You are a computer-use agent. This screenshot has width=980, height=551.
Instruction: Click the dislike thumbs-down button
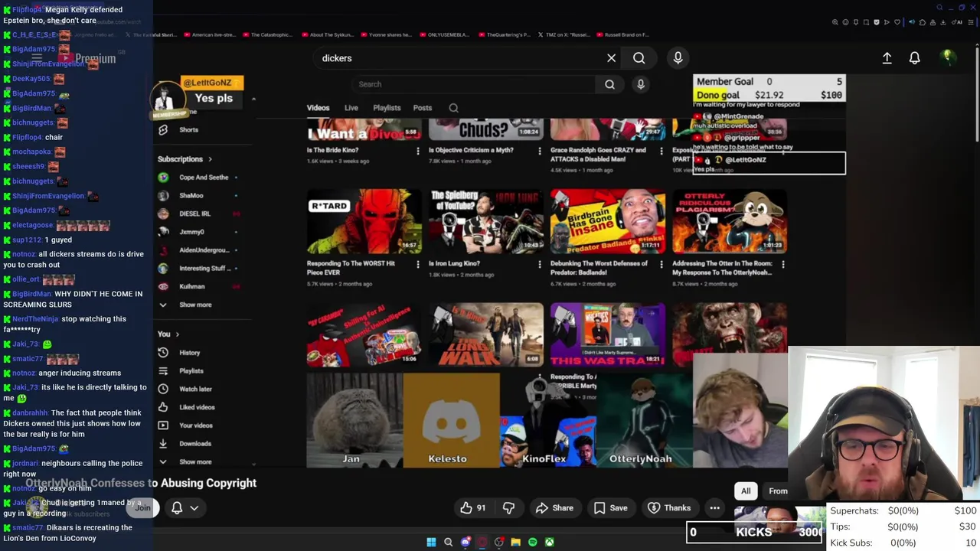coord(508,507)
